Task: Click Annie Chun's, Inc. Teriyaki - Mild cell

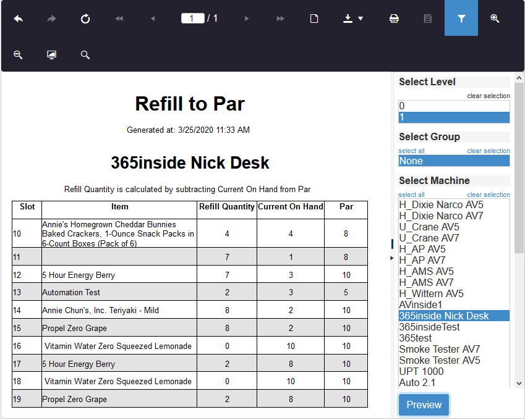Action: 119,310
